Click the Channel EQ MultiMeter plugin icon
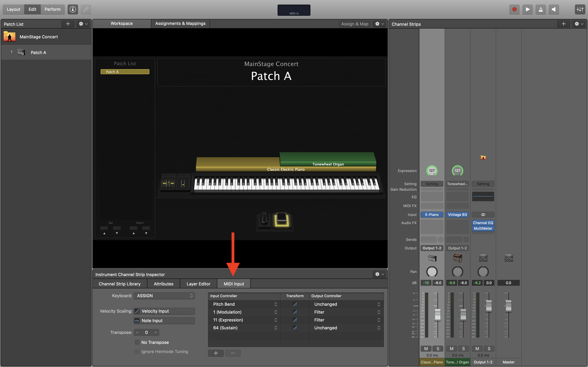This screenshot has height=367, width=588. [x=483, y=225]
